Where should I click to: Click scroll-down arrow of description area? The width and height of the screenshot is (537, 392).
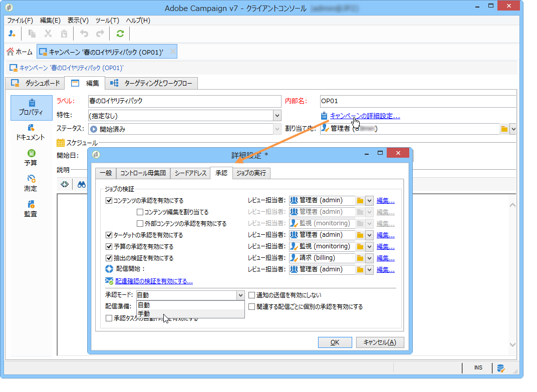tap(512, 345)
